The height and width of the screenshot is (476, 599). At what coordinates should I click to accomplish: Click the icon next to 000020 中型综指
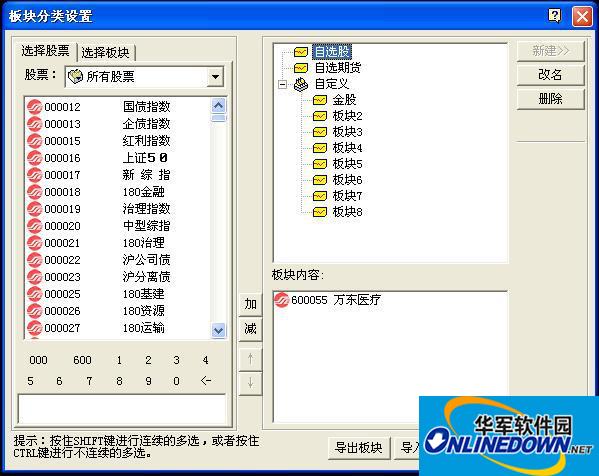pyautogui.click(x=34, y=226)
